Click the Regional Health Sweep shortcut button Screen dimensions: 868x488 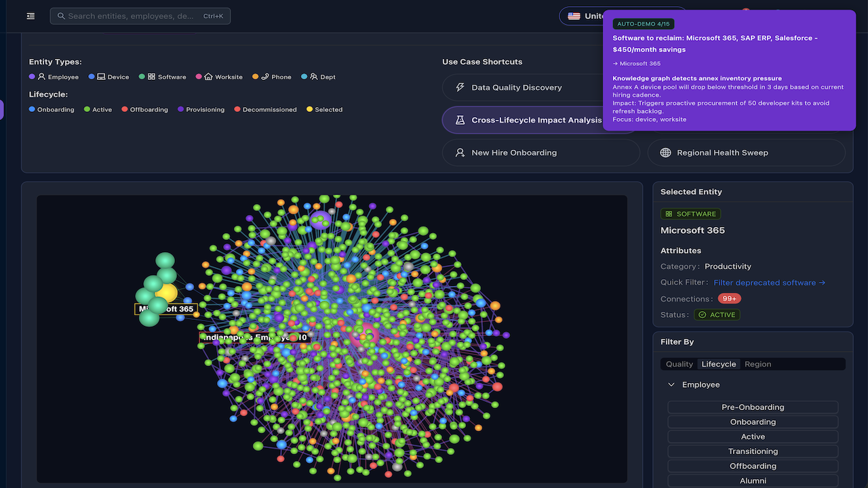coord(746,152)
